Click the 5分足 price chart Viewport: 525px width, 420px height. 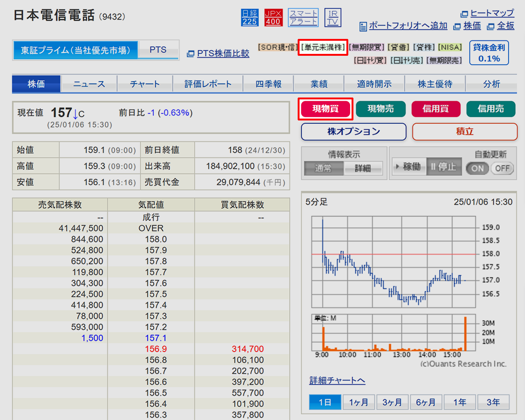click(x=393, y=262)
